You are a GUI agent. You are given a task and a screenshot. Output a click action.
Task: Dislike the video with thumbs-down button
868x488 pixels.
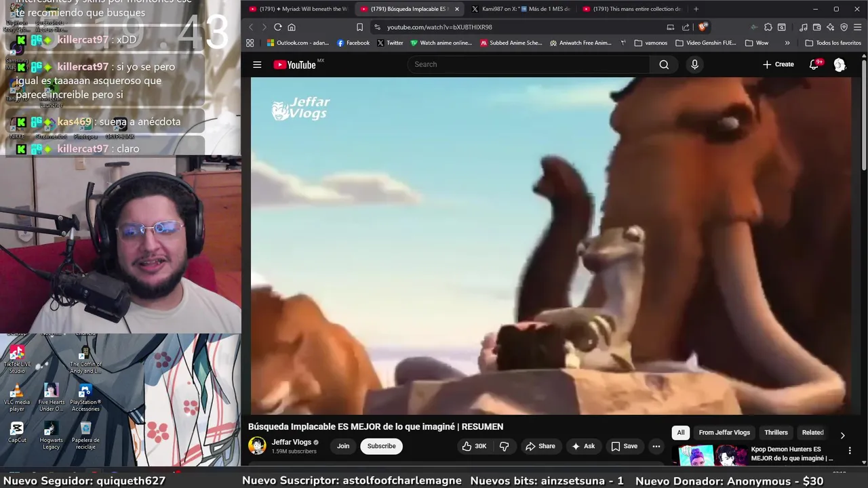coord(504,446)
